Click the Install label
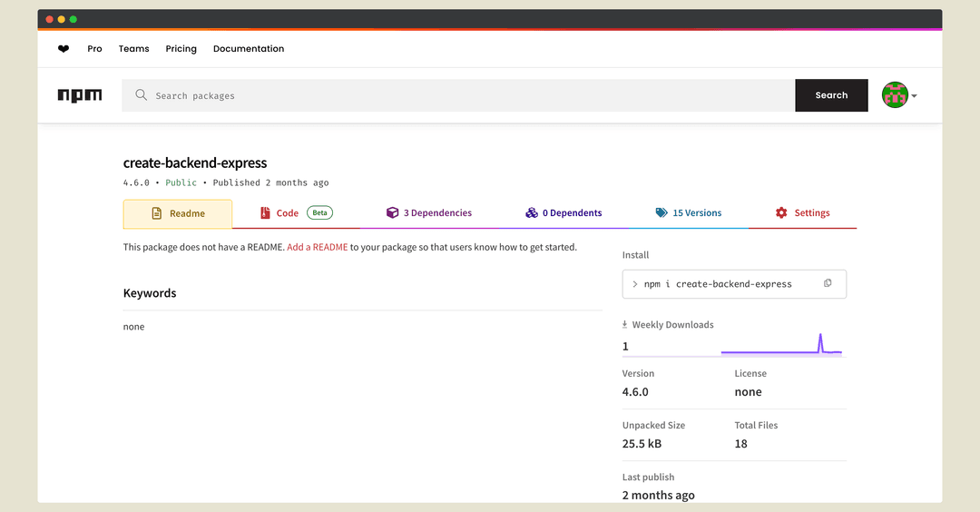This screenshot has width=980, height=512. 635,255
